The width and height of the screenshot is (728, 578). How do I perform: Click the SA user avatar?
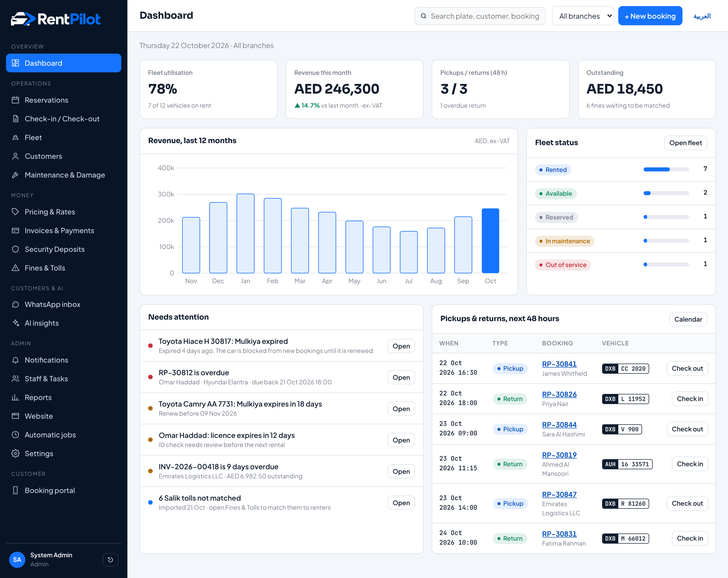click(17, 560)
